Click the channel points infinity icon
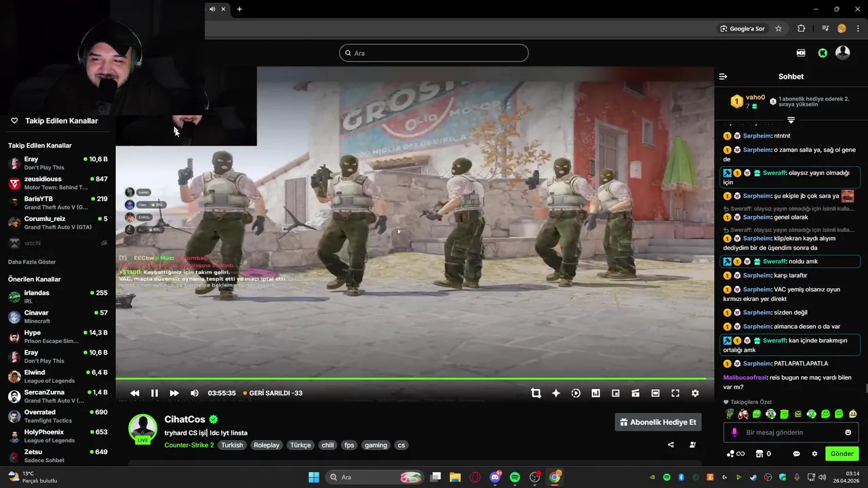 (736, 454)
